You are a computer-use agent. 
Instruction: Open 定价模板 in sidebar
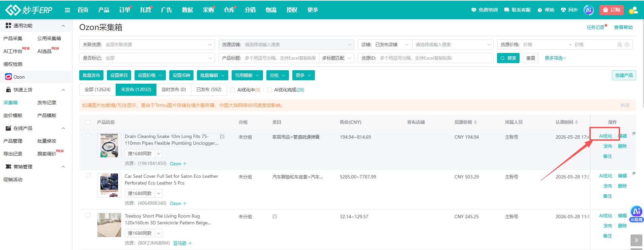(x=13, y=115)
